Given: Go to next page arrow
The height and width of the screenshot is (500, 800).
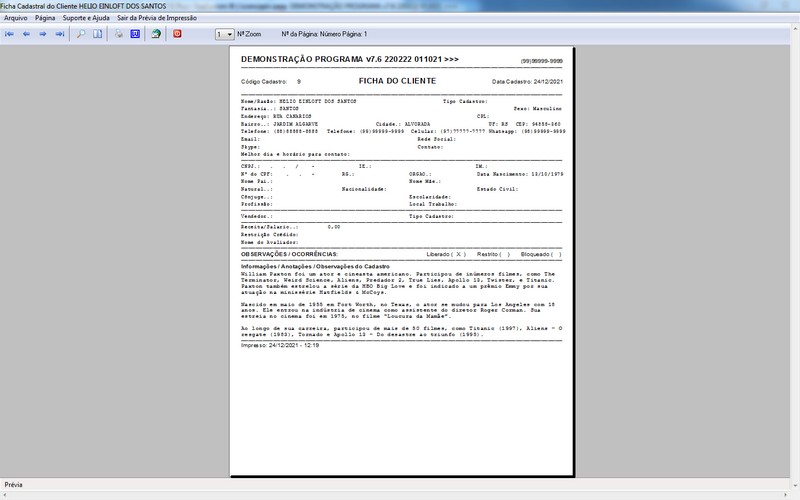Looking at the screenshot, I should [x=43, y=34].
